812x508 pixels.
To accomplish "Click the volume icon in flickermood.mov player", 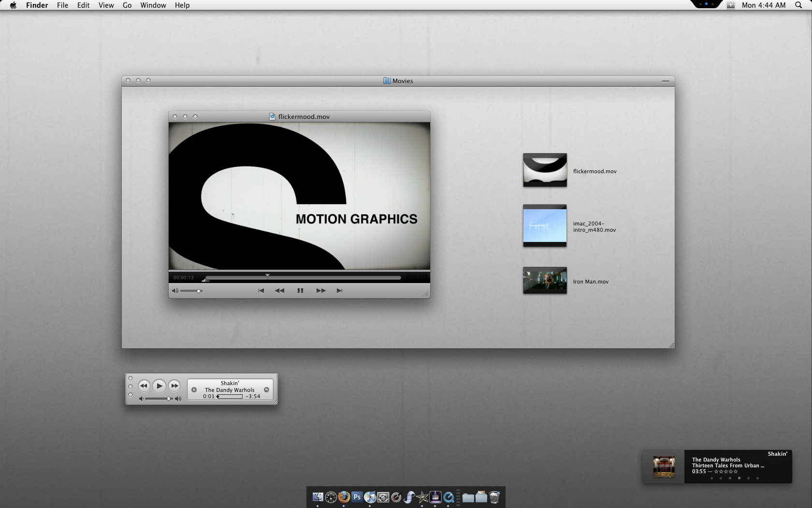I will (175, 291).
